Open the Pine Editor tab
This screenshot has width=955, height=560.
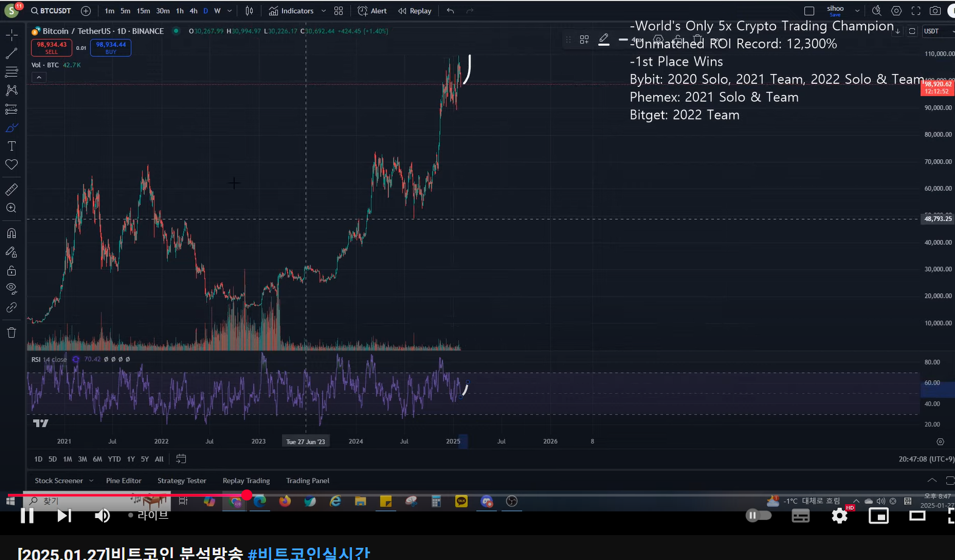(123, 480)
